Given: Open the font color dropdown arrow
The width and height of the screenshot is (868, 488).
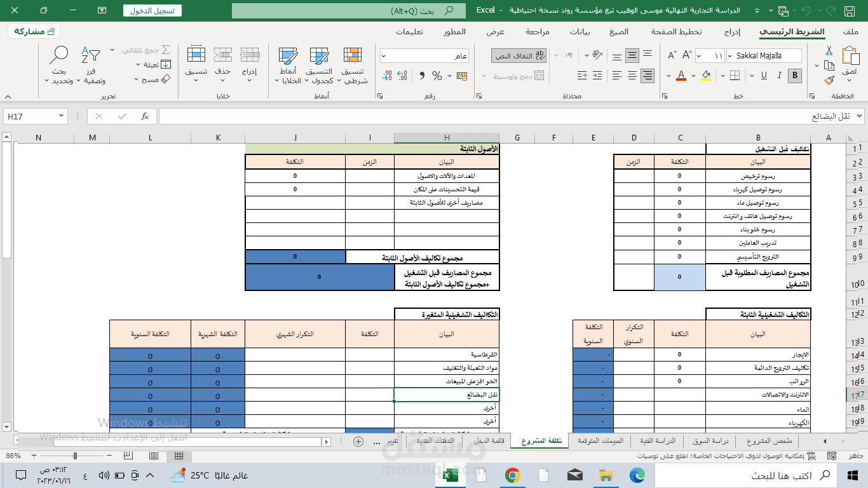Looking at the screenshot, I should 668,76.
